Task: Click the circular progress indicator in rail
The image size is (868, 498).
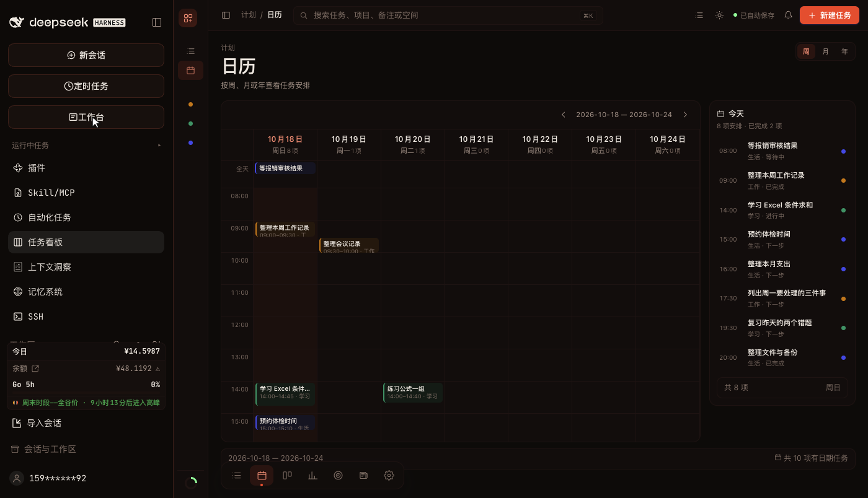Action: pos(191,483)
